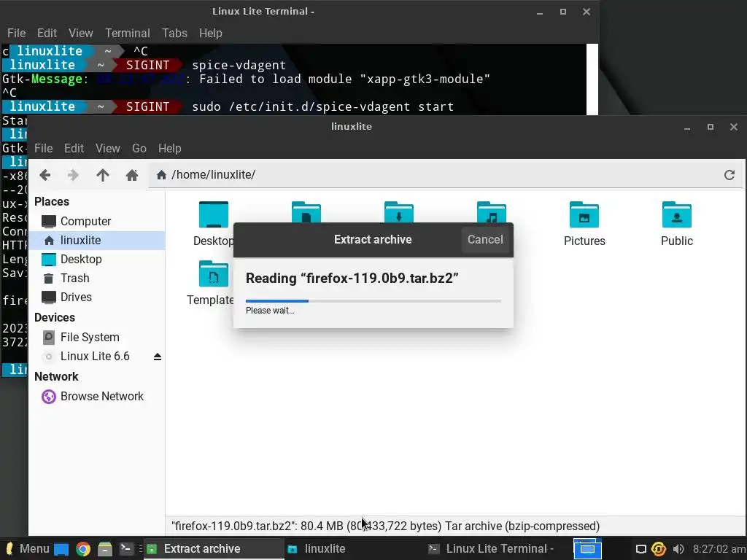Open the updates notifier tray icon

(x=659, y=549)
